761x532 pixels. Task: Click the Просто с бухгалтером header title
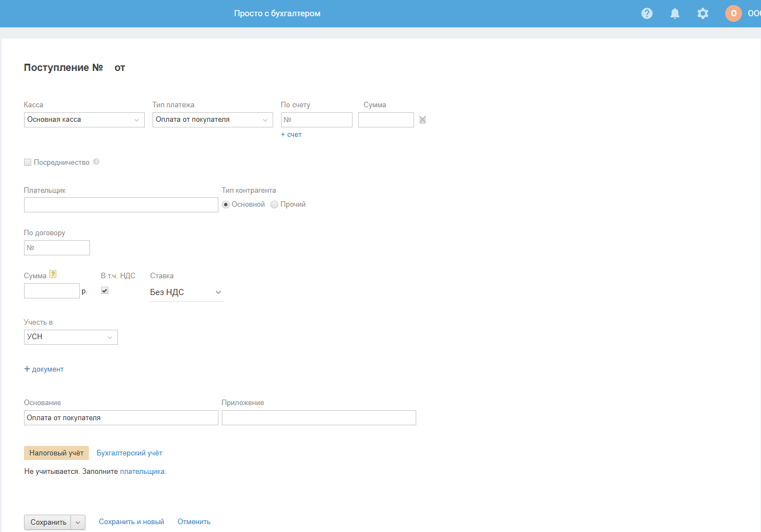pos(277,13)
